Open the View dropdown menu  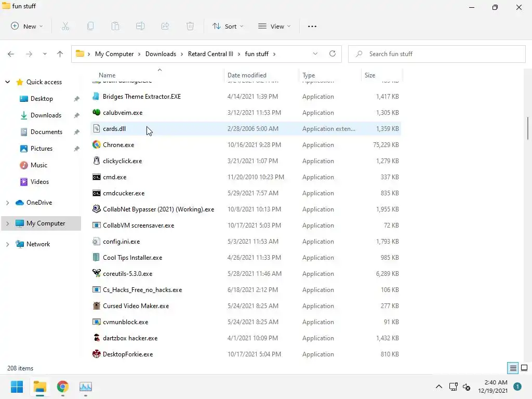click(x=274, y=26)
